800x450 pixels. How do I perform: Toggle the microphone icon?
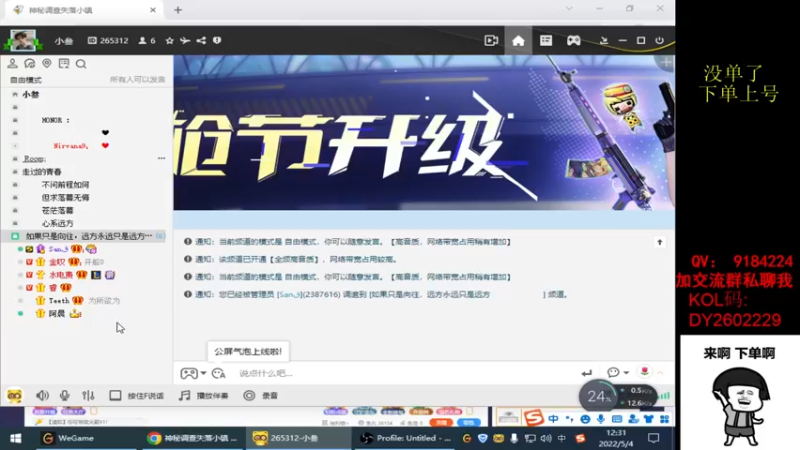click(64, 395)
